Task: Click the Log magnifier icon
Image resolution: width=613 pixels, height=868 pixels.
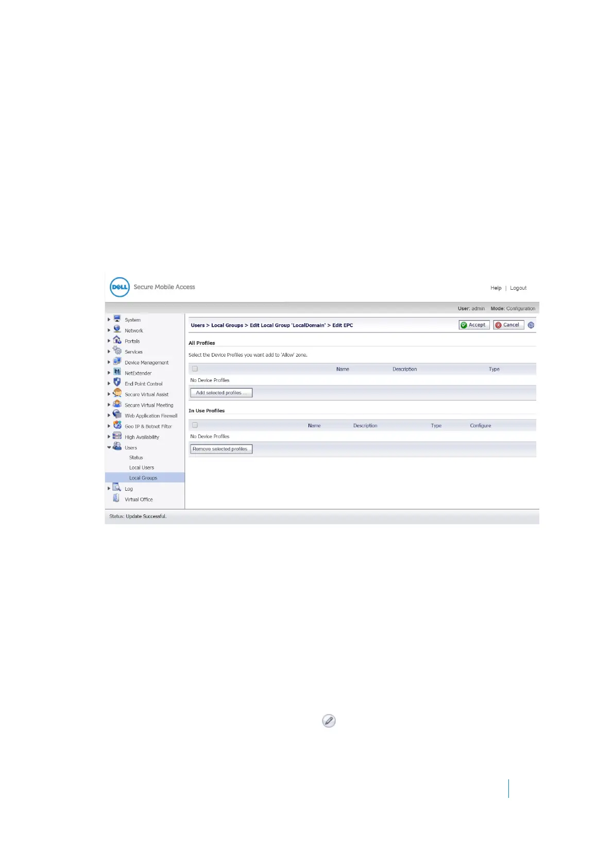Action: 117,488
